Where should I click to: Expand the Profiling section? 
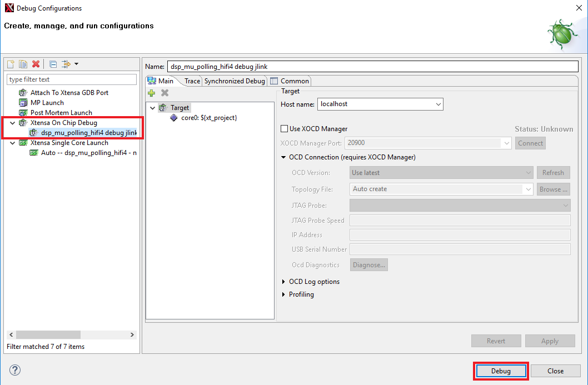(285, 294)
